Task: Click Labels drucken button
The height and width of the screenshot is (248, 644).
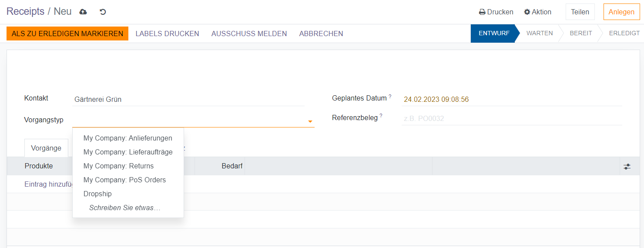Action: tap(167, 34)
